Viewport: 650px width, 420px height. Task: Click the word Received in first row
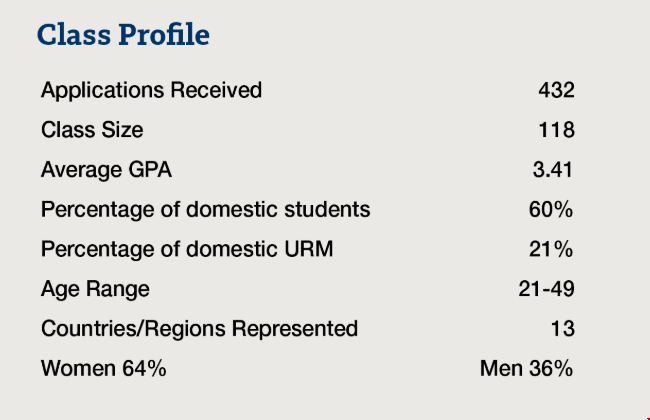tap(216, 90)
